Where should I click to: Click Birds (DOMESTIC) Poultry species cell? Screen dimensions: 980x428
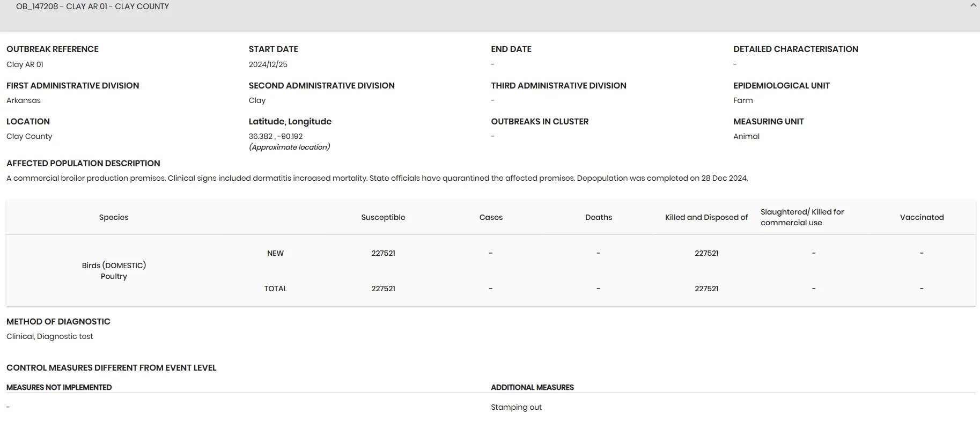click(x=114, y=271)
